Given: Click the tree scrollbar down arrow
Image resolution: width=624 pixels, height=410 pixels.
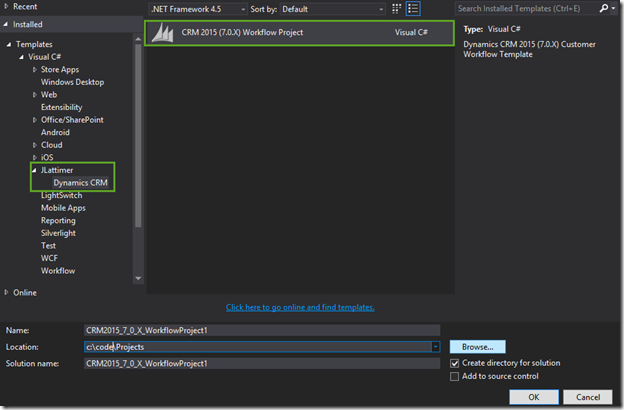Looking at the screenshot, I should (138, 278).
